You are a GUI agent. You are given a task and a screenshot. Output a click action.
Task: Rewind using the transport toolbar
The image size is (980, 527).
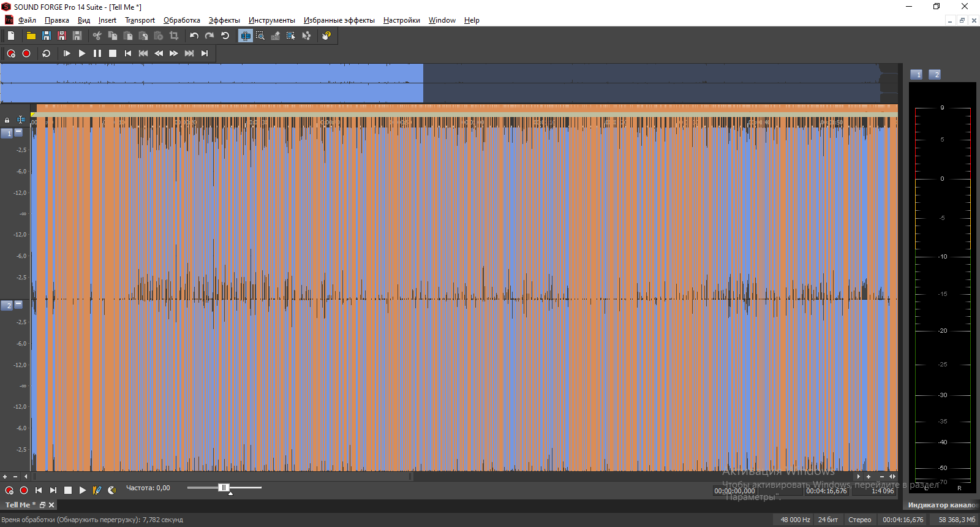coord(159,53)
